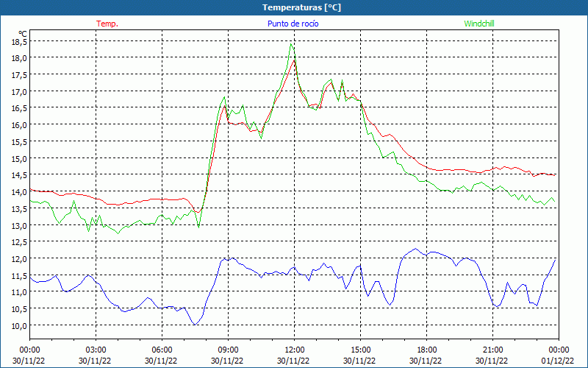Click the 01/12/22 date label
The width and height of the screenshot is (588, 368).
(558, 361)
